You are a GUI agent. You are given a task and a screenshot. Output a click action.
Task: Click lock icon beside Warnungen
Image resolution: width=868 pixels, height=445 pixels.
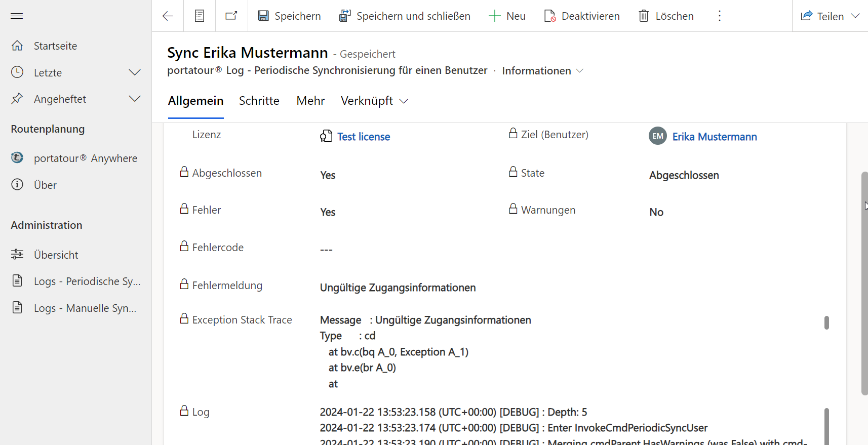tap(513, 209)
